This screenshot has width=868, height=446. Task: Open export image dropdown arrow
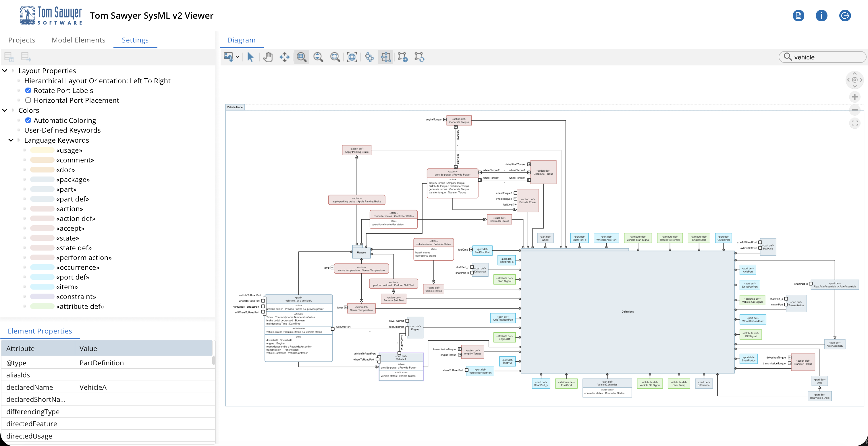click(x=237, y=57)
